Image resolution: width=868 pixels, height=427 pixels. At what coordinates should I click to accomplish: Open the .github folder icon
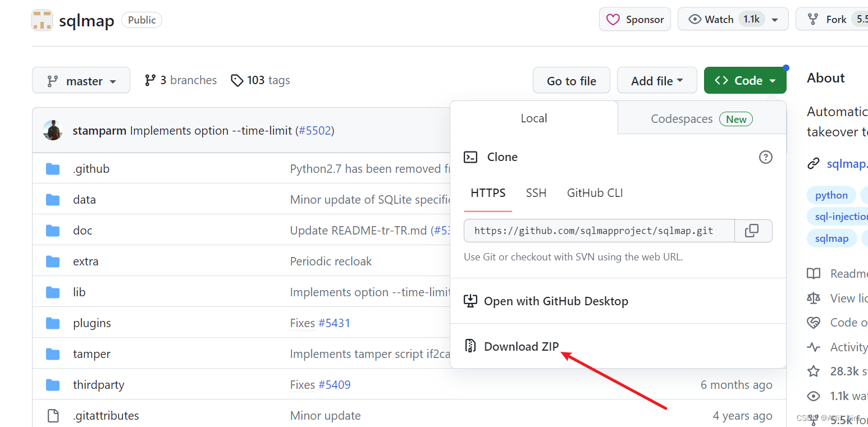[x=53, y=169]
